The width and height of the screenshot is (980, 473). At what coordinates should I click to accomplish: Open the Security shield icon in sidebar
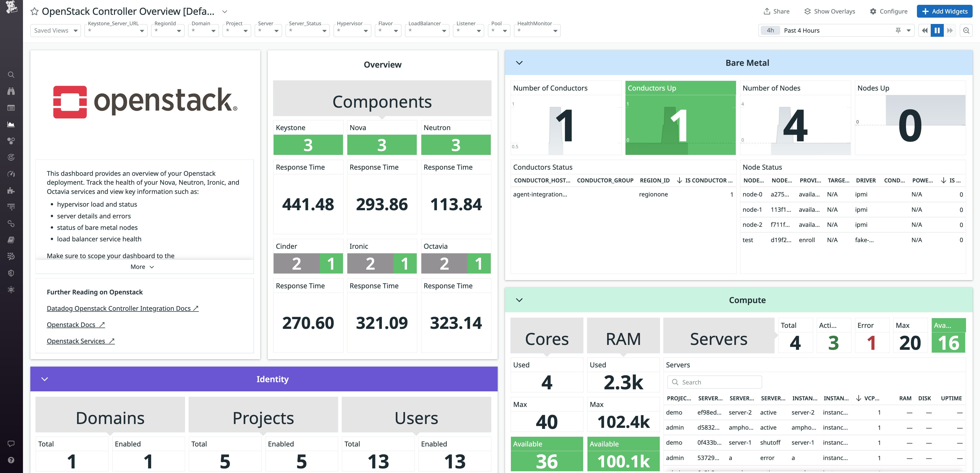click(x=11, y=273)
